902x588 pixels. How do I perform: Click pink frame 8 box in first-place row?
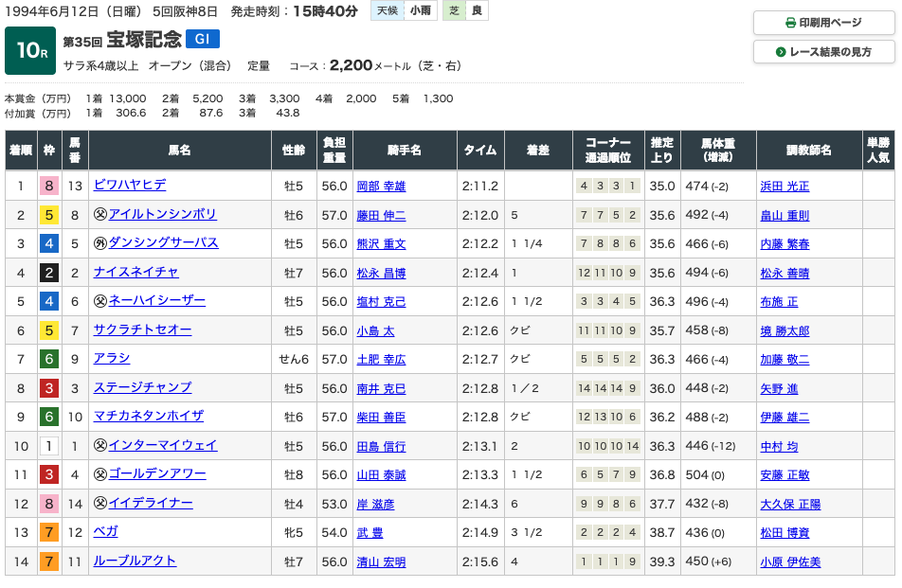tap(47, 186)
